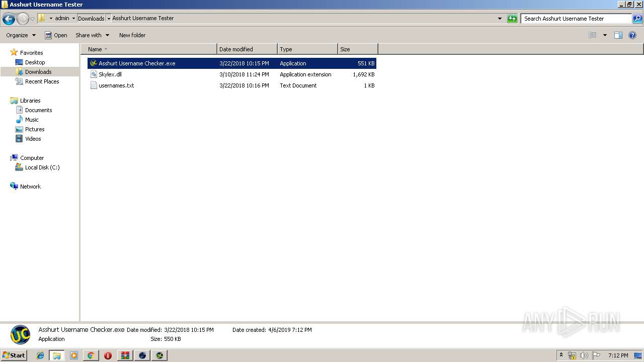The image size is (644, 362).
Task: Open Downloads in the navigation pane
Action: click(x=38, y=72)
